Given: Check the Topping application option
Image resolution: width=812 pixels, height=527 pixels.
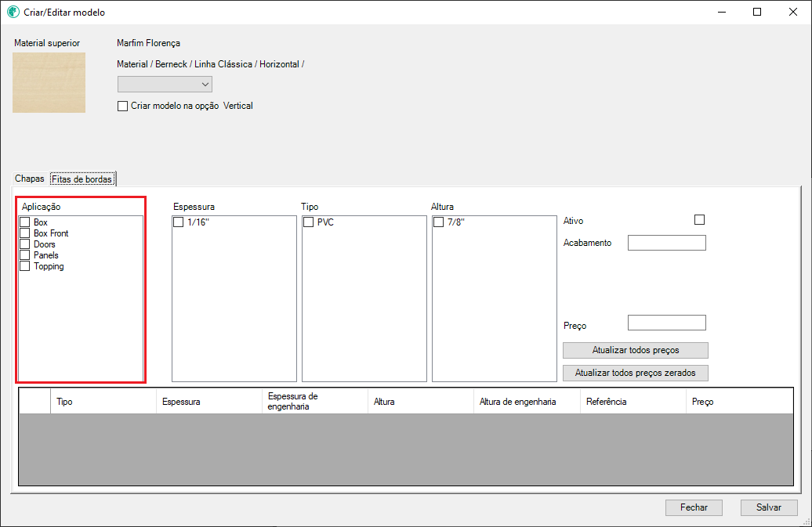Looking at the screenshot, I should click(x=25, y=266).
